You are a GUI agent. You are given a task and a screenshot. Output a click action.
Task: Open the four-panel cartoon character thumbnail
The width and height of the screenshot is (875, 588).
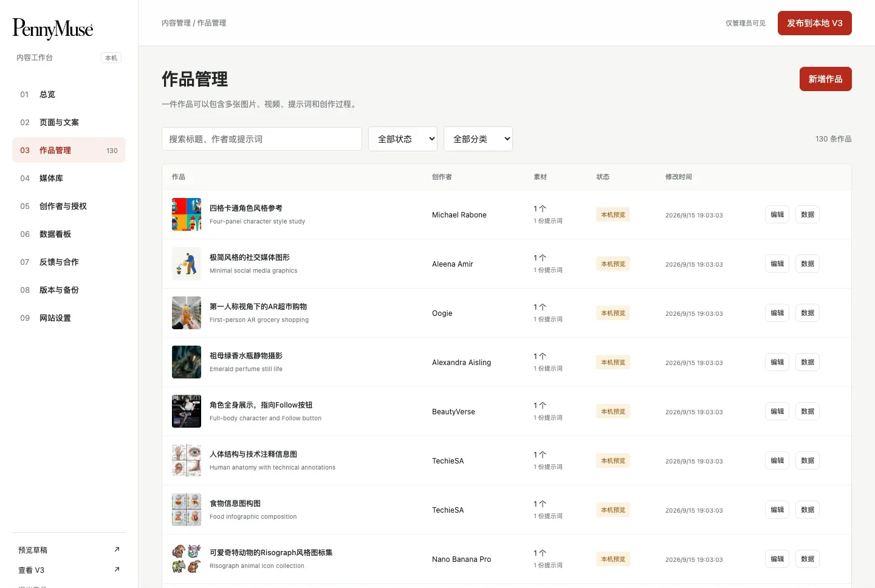pos(187,214)
